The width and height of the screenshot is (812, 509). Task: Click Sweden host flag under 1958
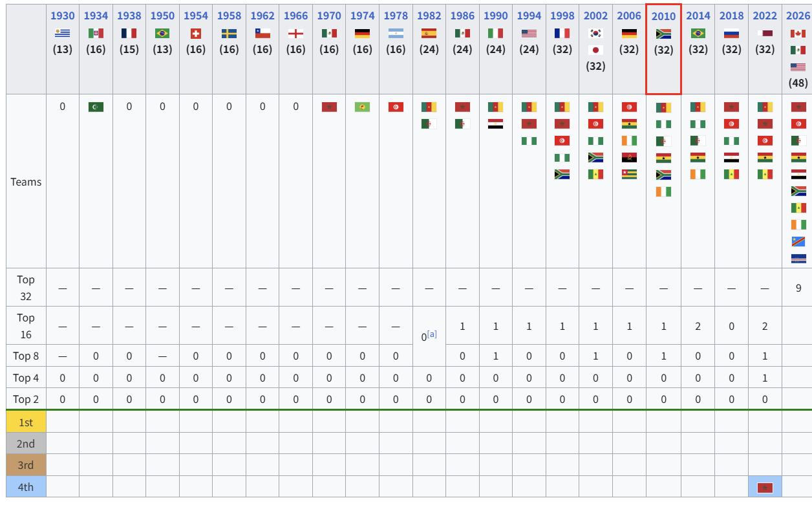click(229, 33)
